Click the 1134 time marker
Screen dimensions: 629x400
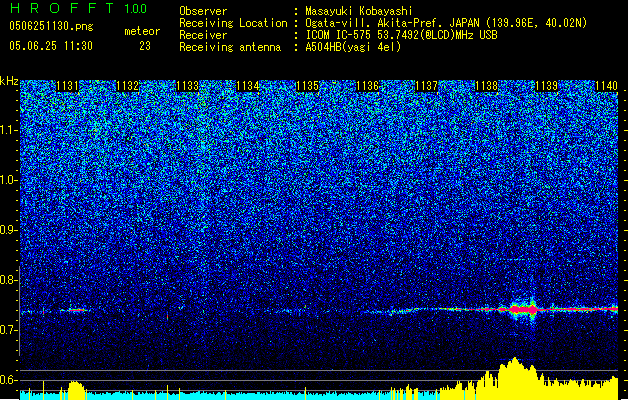[248, 86]
